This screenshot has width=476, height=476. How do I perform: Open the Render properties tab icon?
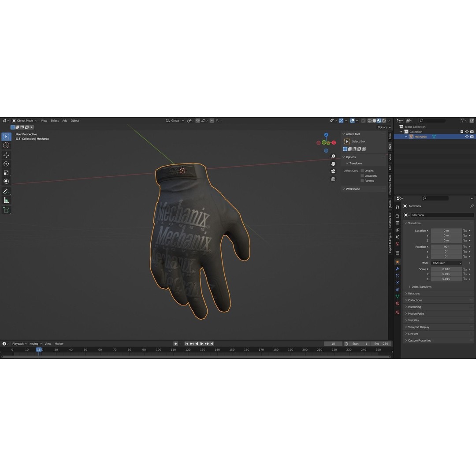tap(398, 216)
